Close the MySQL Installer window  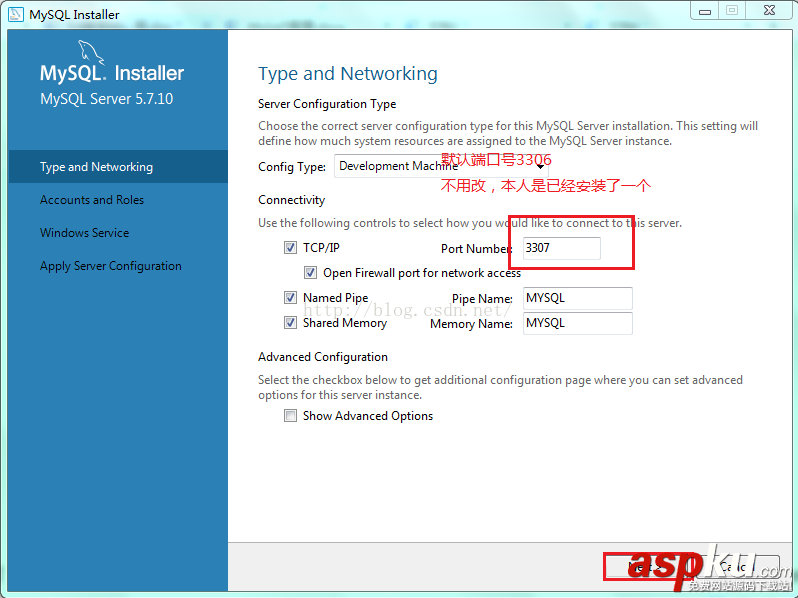[769, 11]
